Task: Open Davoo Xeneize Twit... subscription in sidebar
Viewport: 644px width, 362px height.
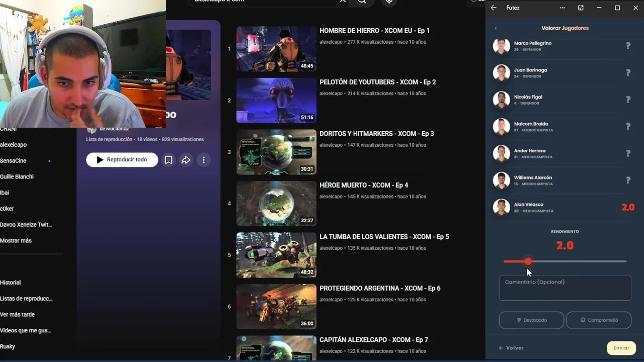Action: (x=26, y=225)
